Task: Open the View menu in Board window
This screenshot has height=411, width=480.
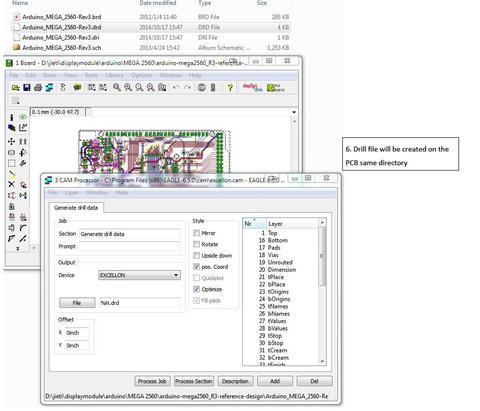Action: coord(70,75)
